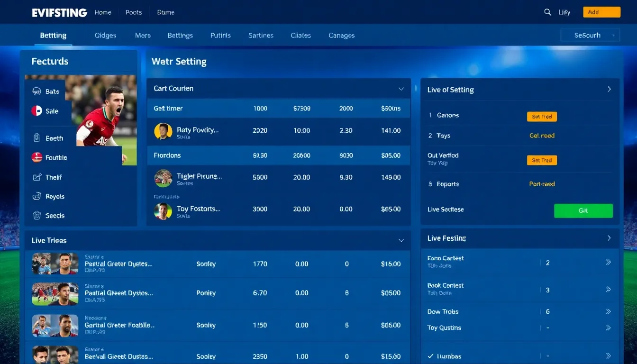637x364 pixels.
Task: Toggle Set Tred for Out Verifod
Action: tap(542, 160)
